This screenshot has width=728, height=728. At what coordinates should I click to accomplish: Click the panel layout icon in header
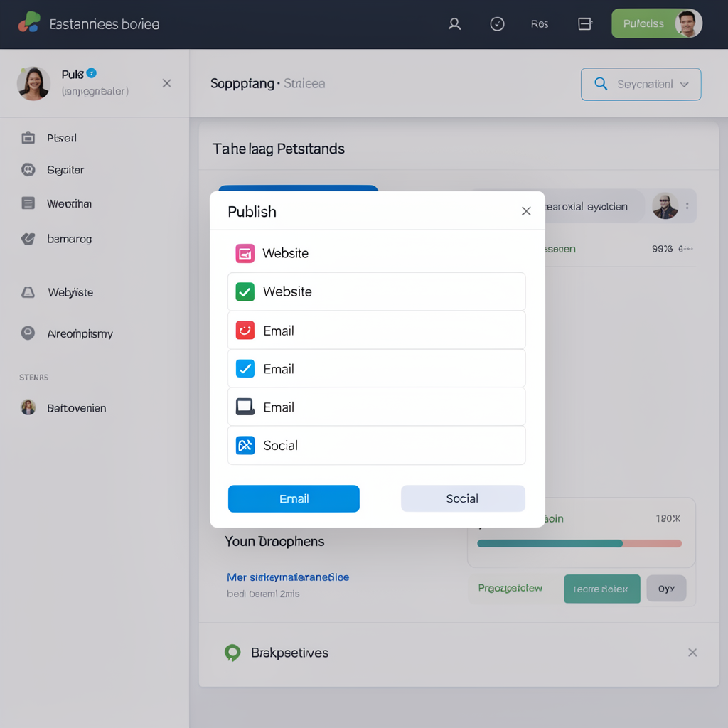click(585, 23)
